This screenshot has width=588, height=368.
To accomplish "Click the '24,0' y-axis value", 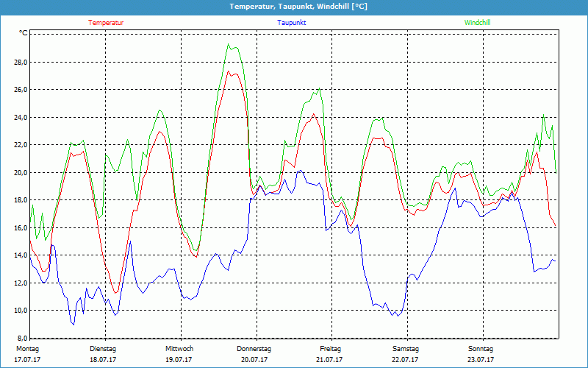I will point(21,117).
